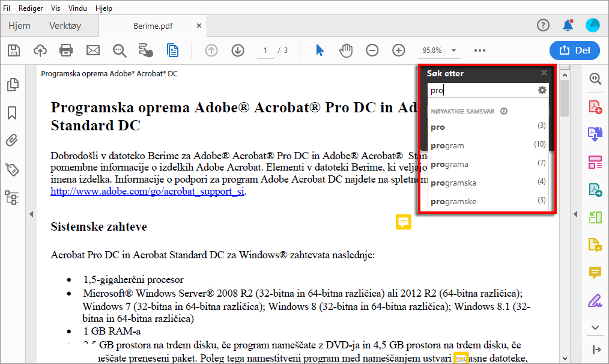
Task: Click the blue Del share button
Action: coord(574,50)
